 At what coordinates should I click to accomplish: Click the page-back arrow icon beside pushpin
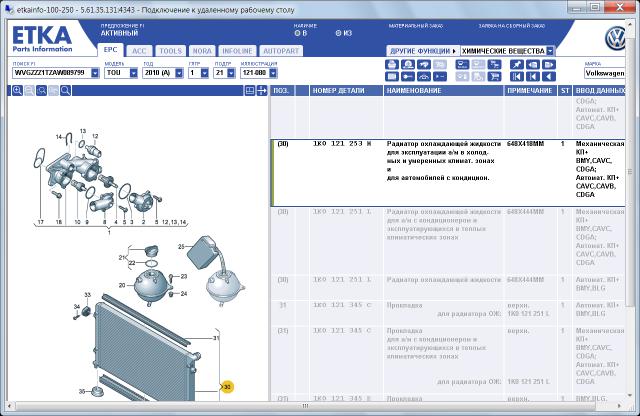pos(533,65)
